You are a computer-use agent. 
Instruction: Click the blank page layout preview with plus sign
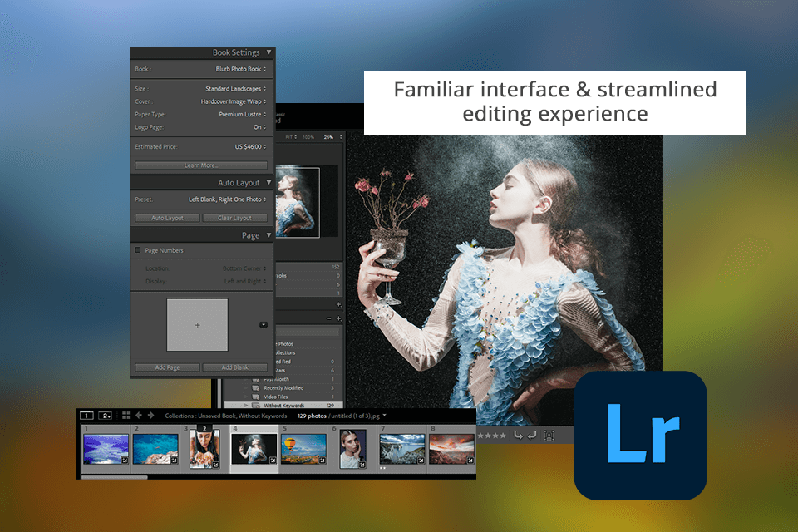click(198, 325)
